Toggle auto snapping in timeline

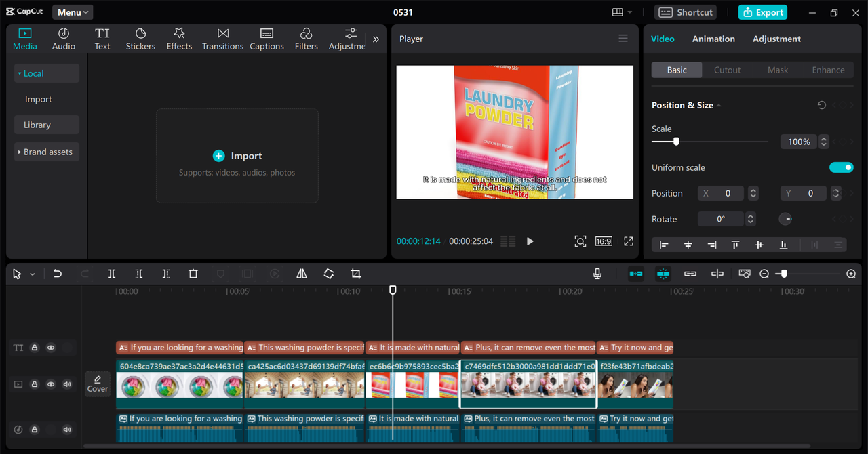(663, 274)
